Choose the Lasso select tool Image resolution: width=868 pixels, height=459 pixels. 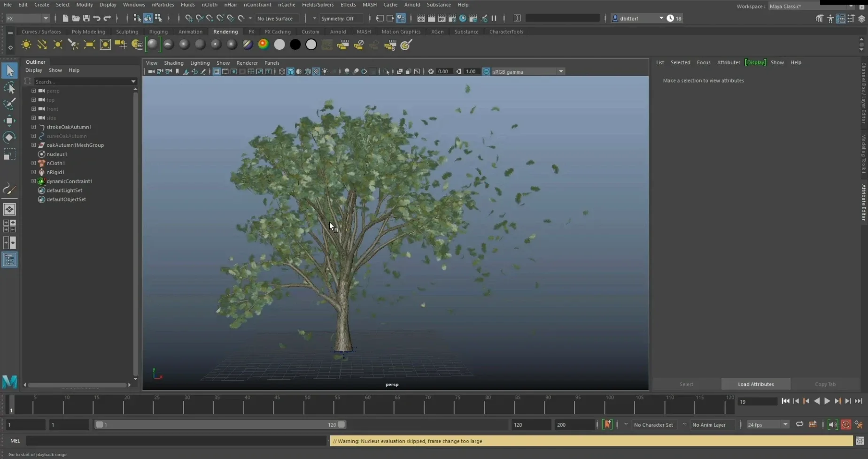(9, 87)
